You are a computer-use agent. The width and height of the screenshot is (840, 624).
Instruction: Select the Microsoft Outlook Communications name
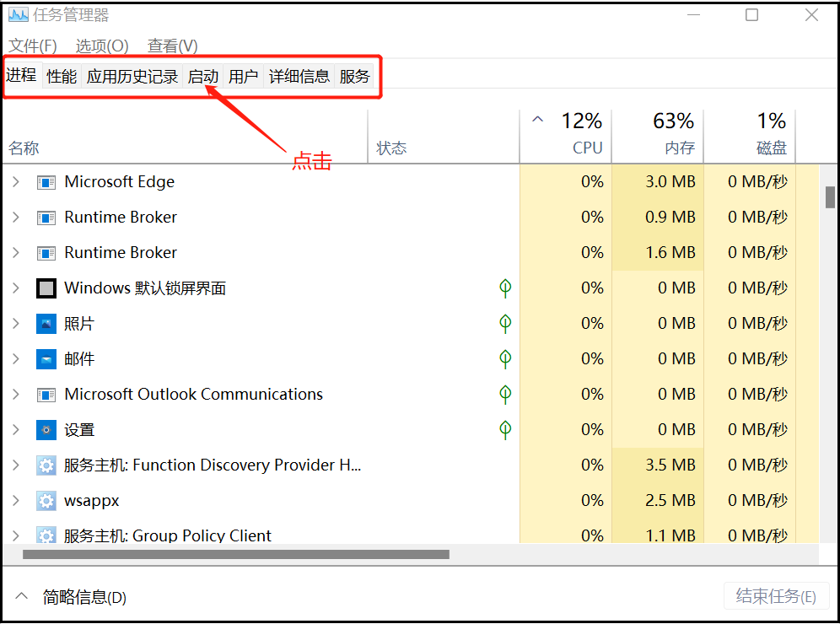coord(193,395)
